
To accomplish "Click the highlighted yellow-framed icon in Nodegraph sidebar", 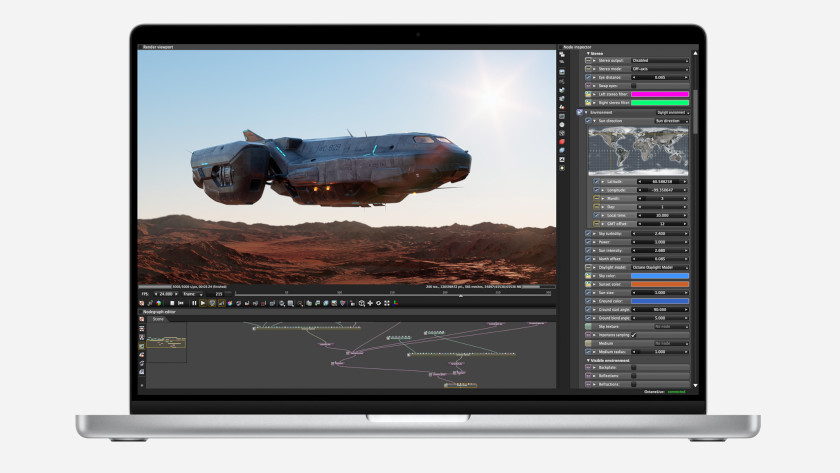I will pyautogui.click(x=141, y=347).
